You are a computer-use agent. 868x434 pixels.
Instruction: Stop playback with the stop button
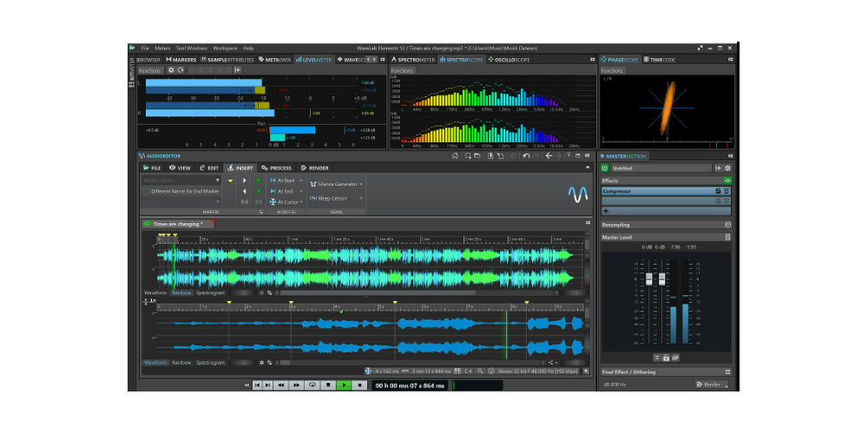[328, 385]
